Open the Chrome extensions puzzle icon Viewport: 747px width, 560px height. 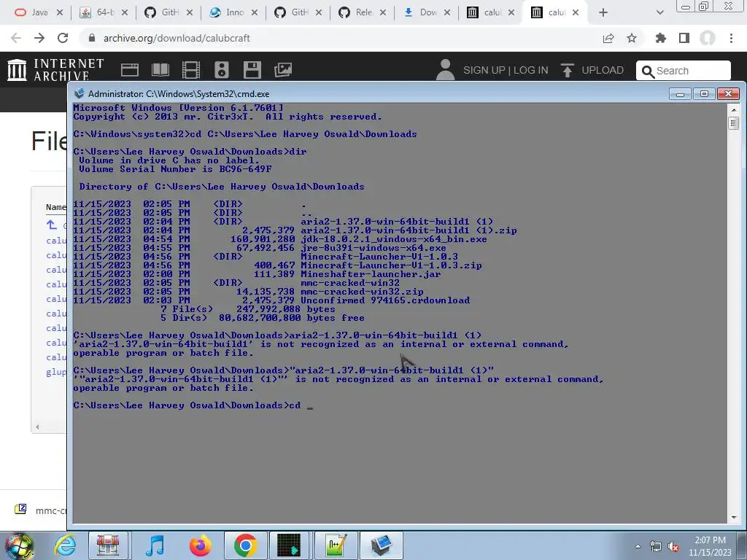(660, 38)
